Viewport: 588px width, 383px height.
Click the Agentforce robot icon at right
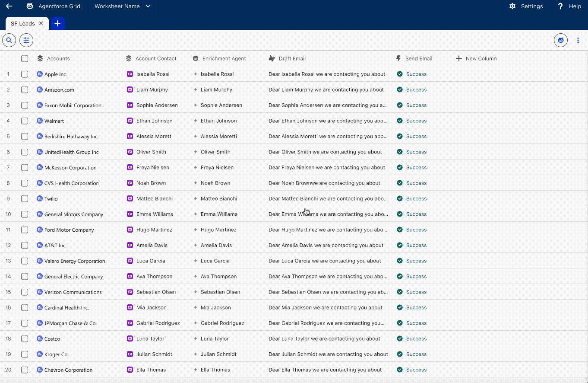click(x=560, y=40)
